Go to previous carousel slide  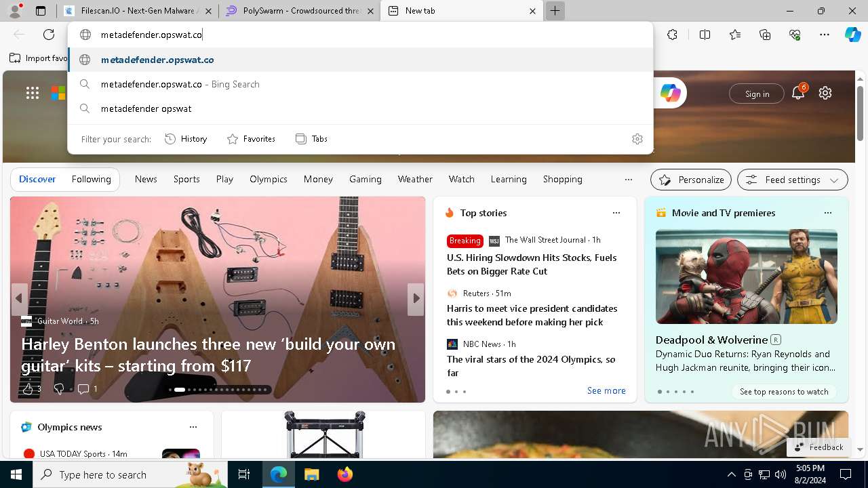pos(19,298)
